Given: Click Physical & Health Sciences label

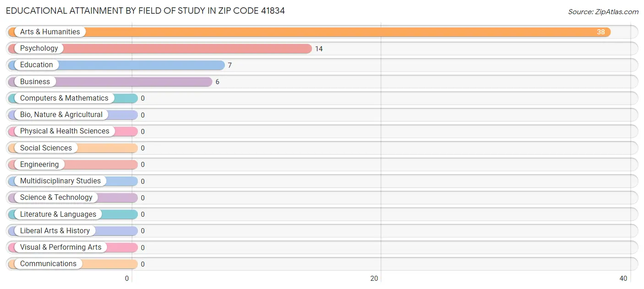Looking at the screenshot, I should click(65, 131).
